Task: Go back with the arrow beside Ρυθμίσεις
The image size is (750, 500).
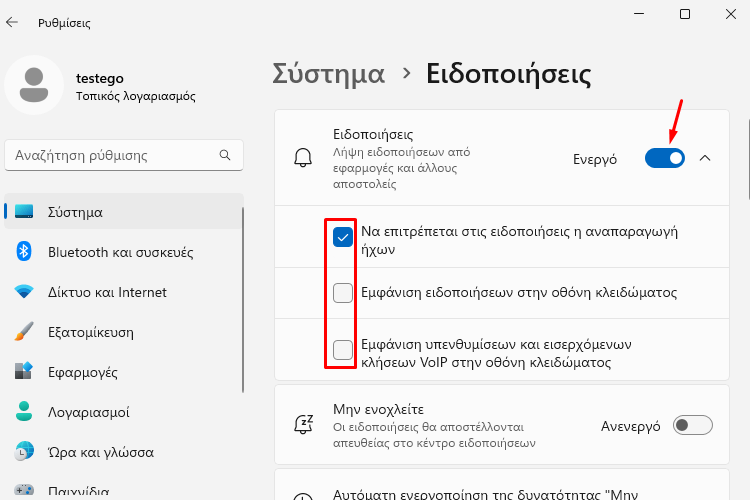Action: [x=11, y=22]
